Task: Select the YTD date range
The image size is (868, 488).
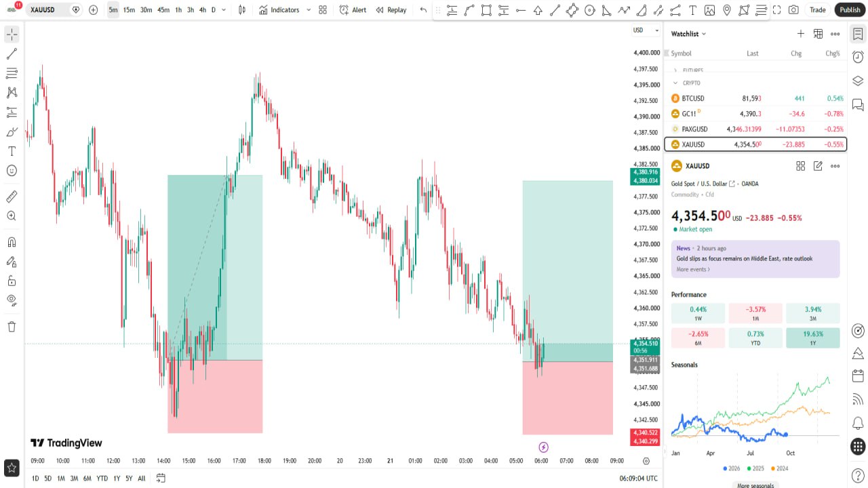Action: click(x=102, y=479)
